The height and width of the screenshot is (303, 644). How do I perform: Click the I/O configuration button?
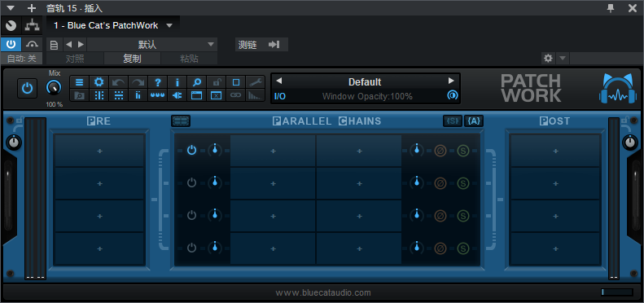point(280,96)
